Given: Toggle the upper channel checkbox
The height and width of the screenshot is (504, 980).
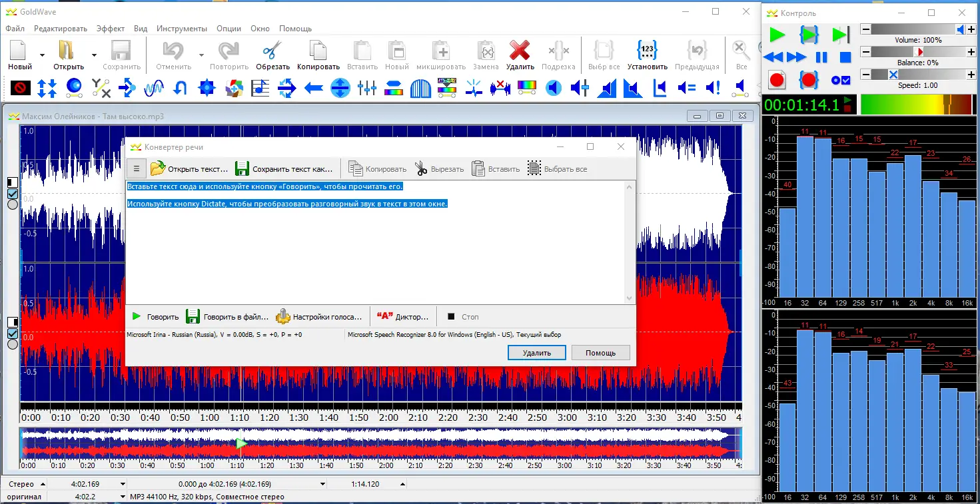Looking at the screenshot, I should (x=12, y=193).
